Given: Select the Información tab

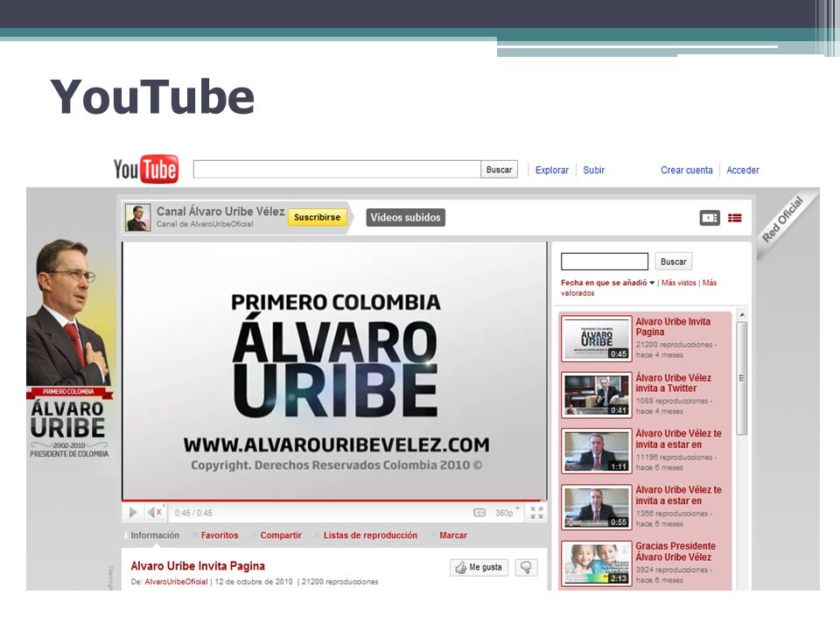Looking at the screenshot, I should click(155, 535).
